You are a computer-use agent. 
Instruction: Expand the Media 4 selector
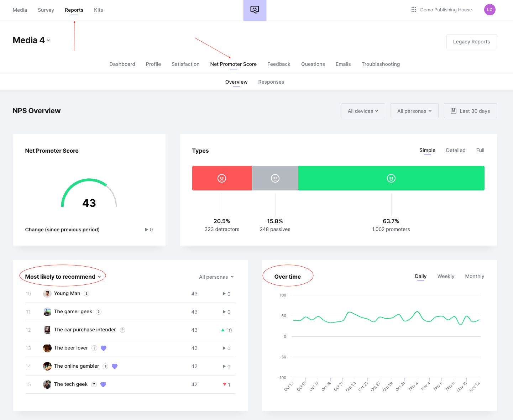[x=31, y=40]
